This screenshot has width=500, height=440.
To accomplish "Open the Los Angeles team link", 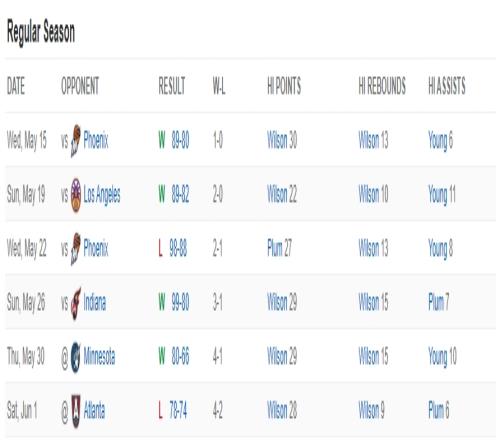I will coord(102,195).
